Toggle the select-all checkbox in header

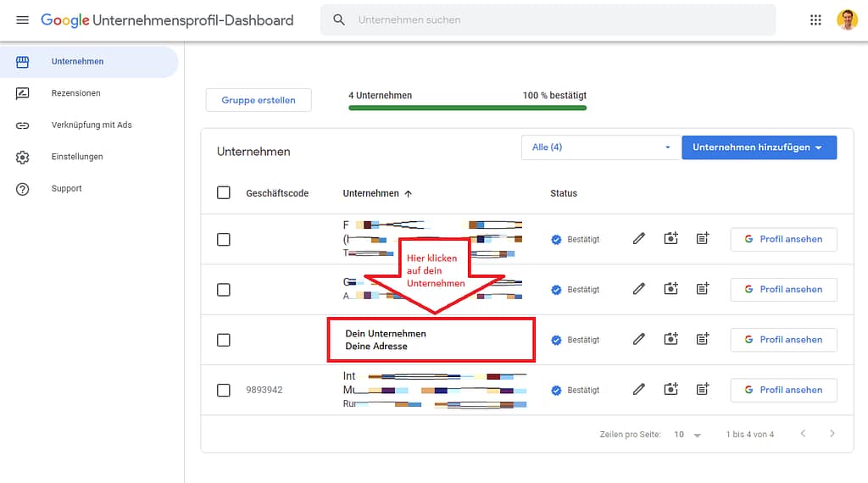coord(224,193)
